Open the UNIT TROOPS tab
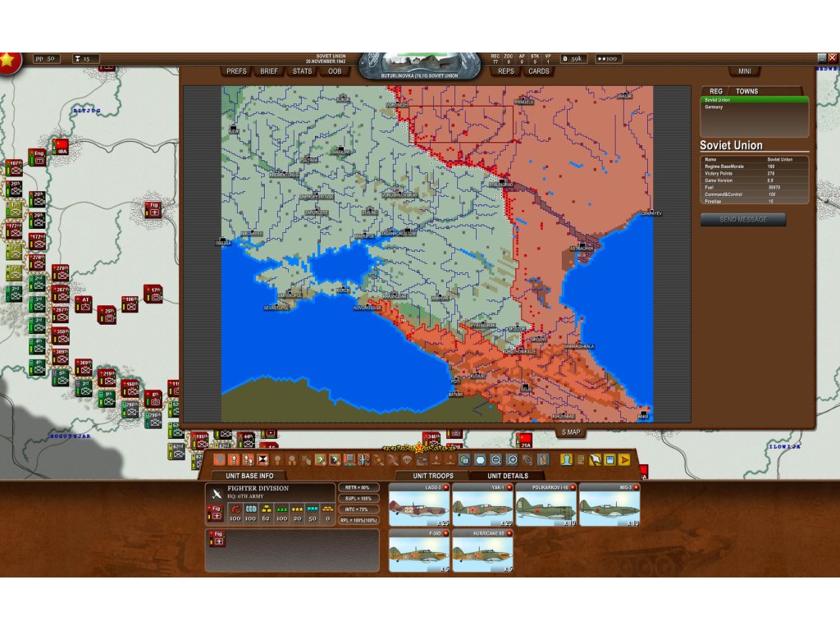Image resolution: width=840 pixels, height=630 pixels. coord(433,476)
